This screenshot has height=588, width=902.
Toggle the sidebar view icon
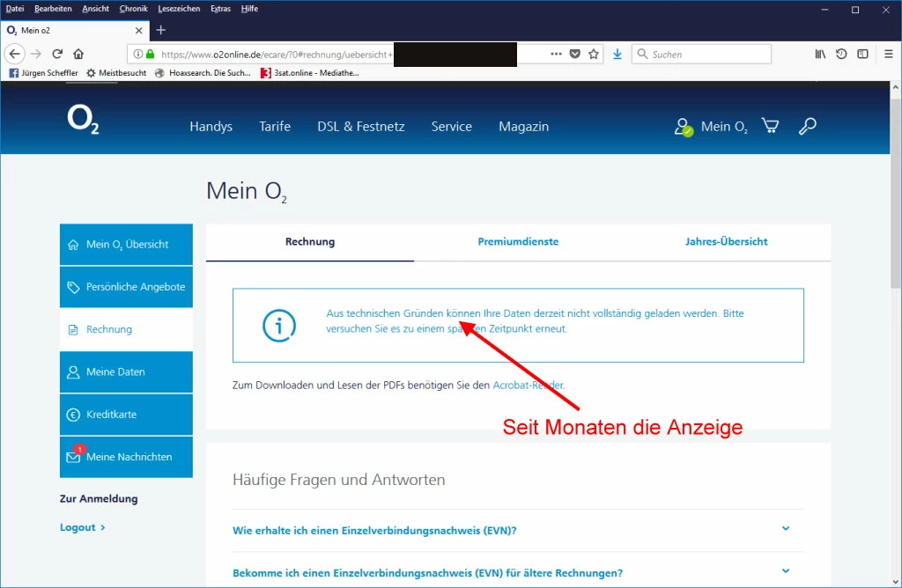tap(862, 54)
